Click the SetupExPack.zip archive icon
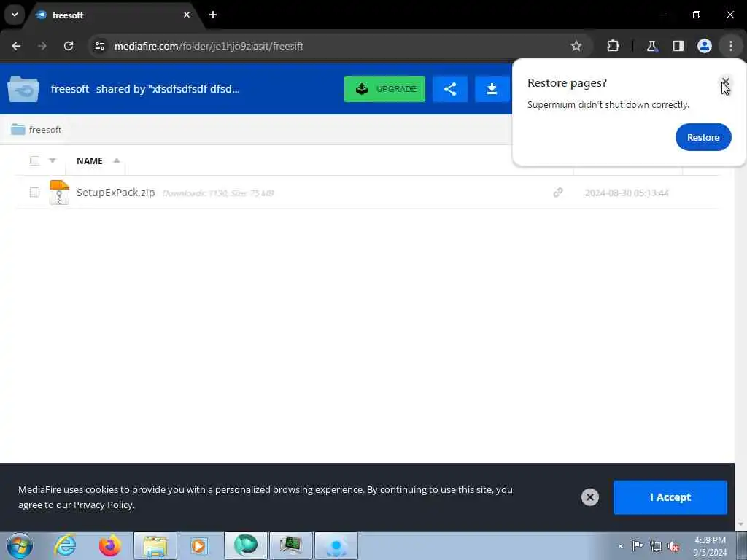 (x=59, y=192)
